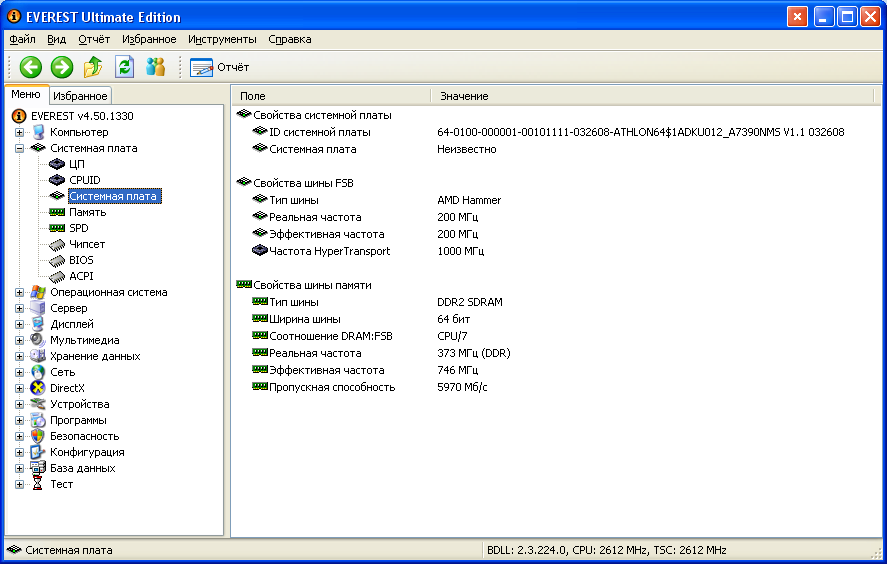This screenshot has width=887, height=564.
Task: Expand the Дисплей tree node
Action: [19, 325]
